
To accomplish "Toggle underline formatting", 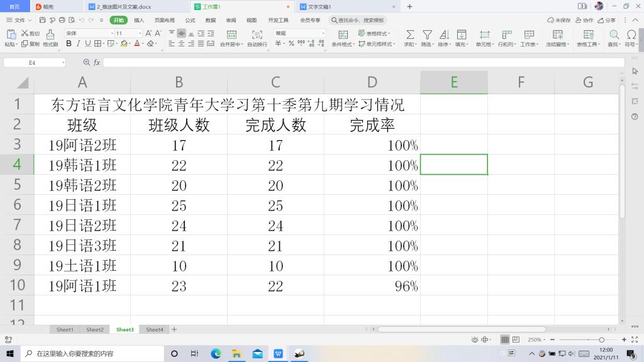I will pos(88,44).
